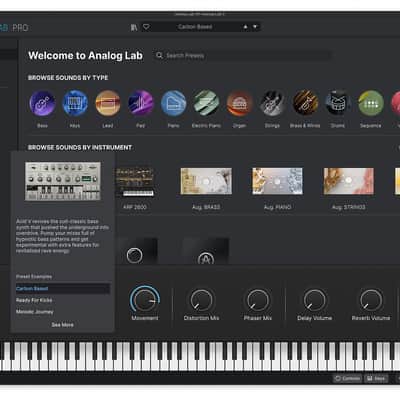This screenshot has width=400, height=400.
Task: Browse sounds of type Bass
Action: click(x=42, y=103)
